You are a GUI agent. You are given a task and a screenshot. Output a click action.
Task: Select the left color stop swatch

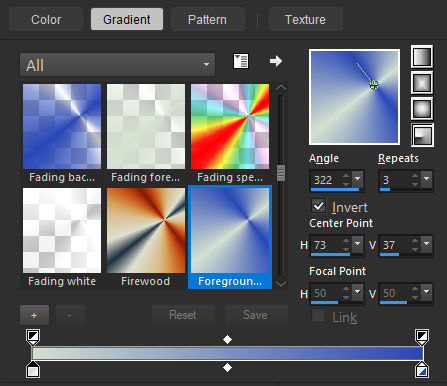[33, 370]
